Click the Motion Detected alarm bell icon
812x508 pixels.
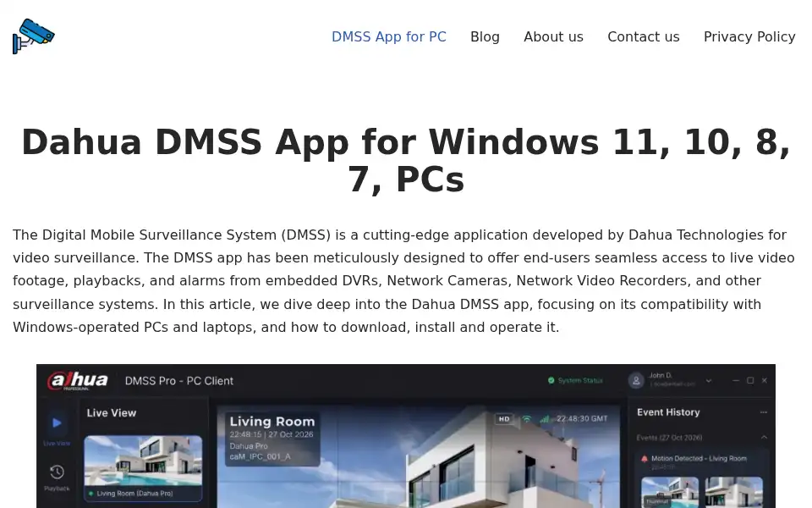click(645, 459)
